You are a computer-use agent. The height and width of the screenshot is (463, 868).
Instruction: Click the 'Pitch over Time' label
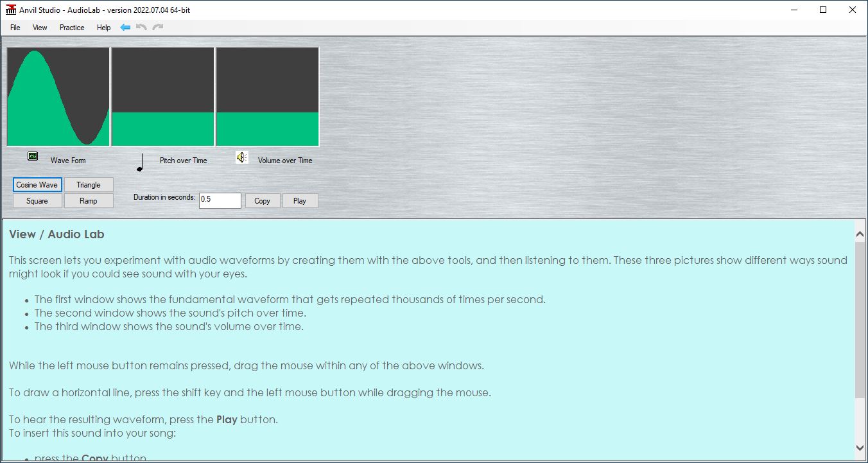(183, 161)
